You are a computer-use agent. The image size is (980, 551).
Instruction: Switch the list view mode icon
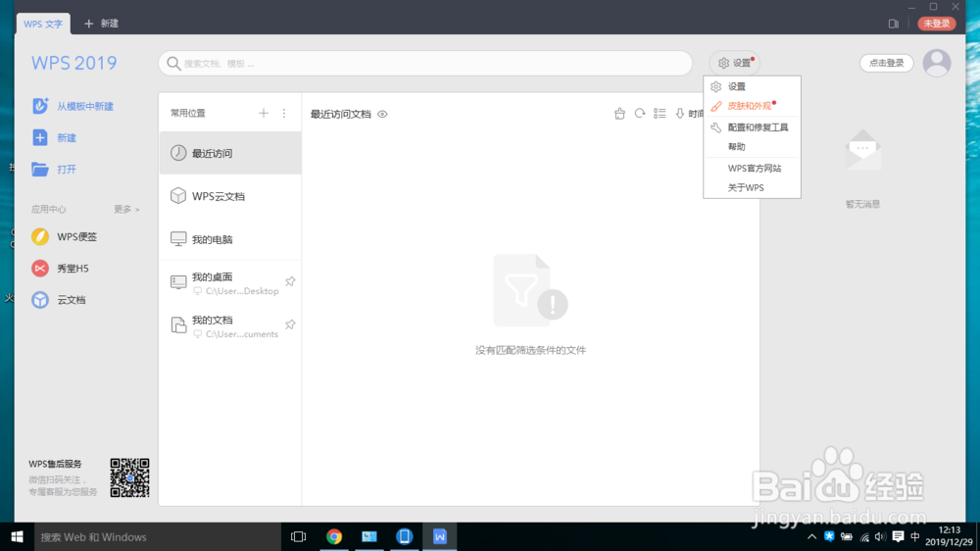(x=660, y=113)
